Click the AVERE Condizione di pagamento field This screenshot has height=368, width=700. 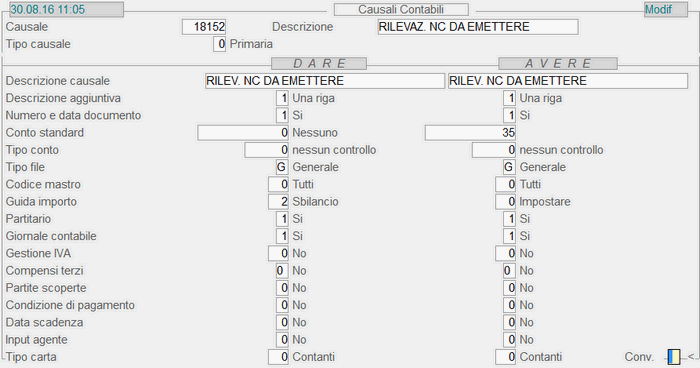point(509,305)
